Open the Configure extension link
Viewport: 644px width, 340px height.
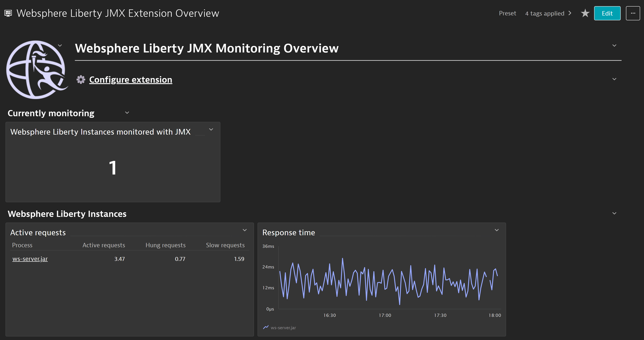click(131, 80)
